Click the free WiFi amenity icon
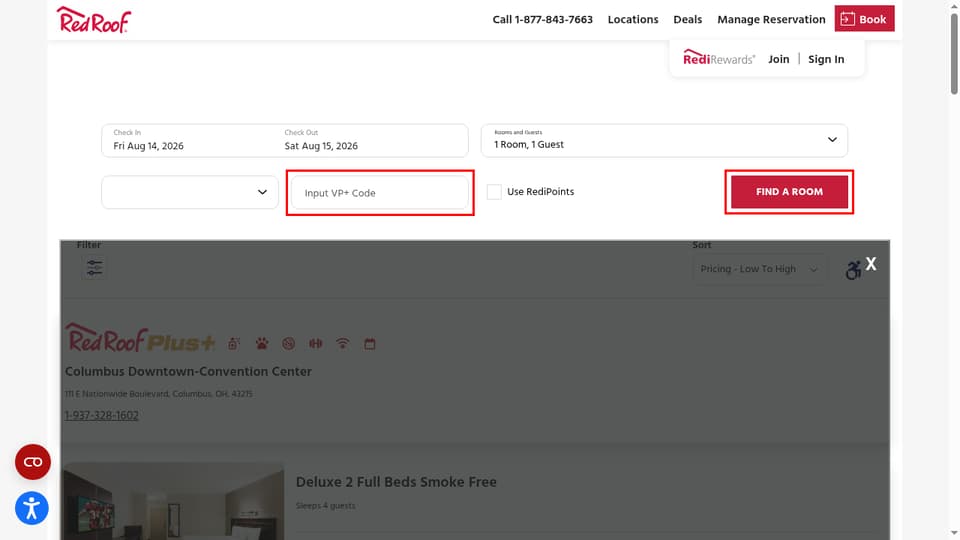The width and height of the screenshot is (960, 540). click(x=343, y=343)
